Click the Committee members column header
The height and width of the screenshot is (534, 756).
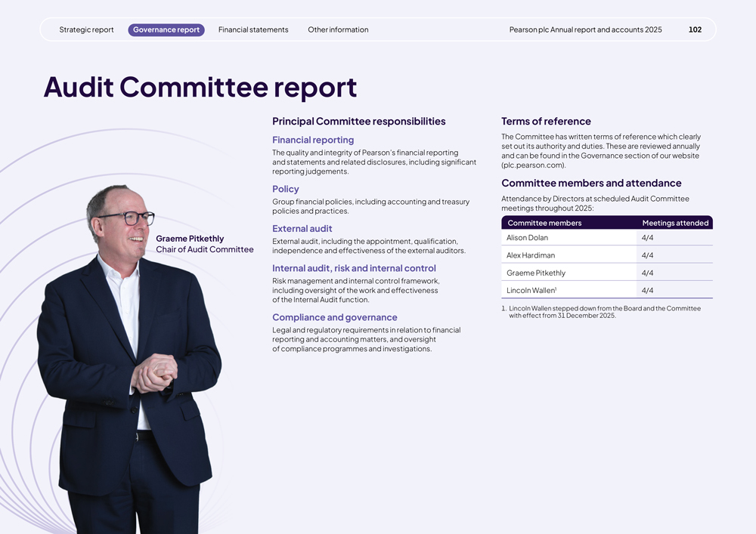pyautogui.click(x=544, y=223)
